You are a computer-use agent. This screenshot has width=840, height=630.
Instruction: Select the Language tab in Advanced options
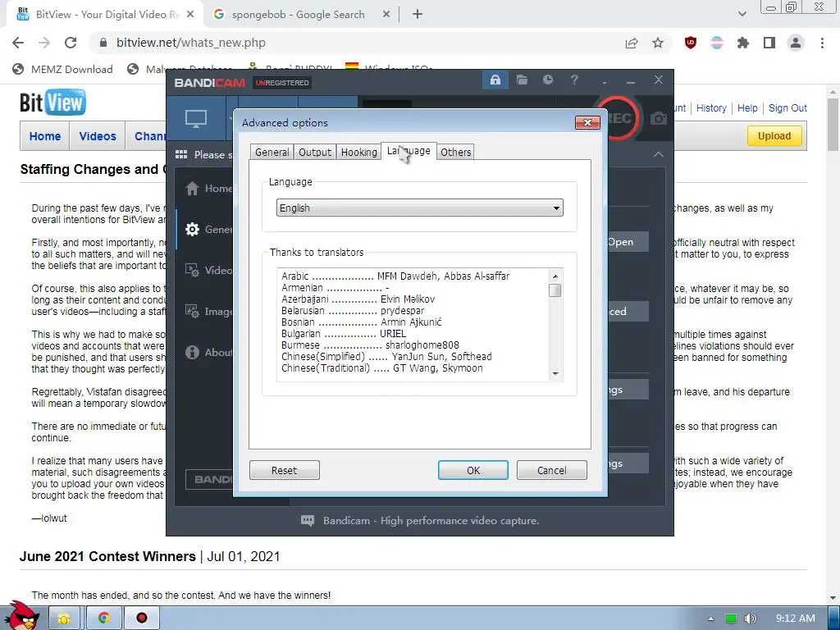coord(409,151)
